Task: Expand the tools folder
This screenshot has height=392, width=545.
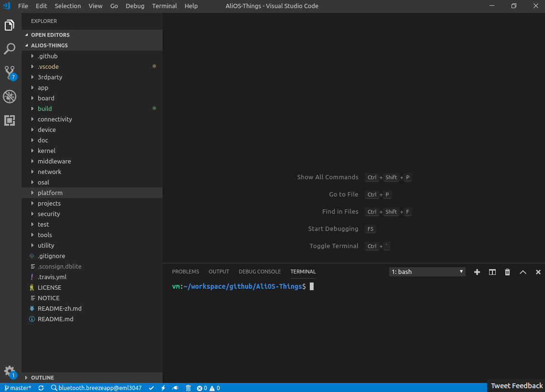Action: pyautogui.click(x=92, y=235)
